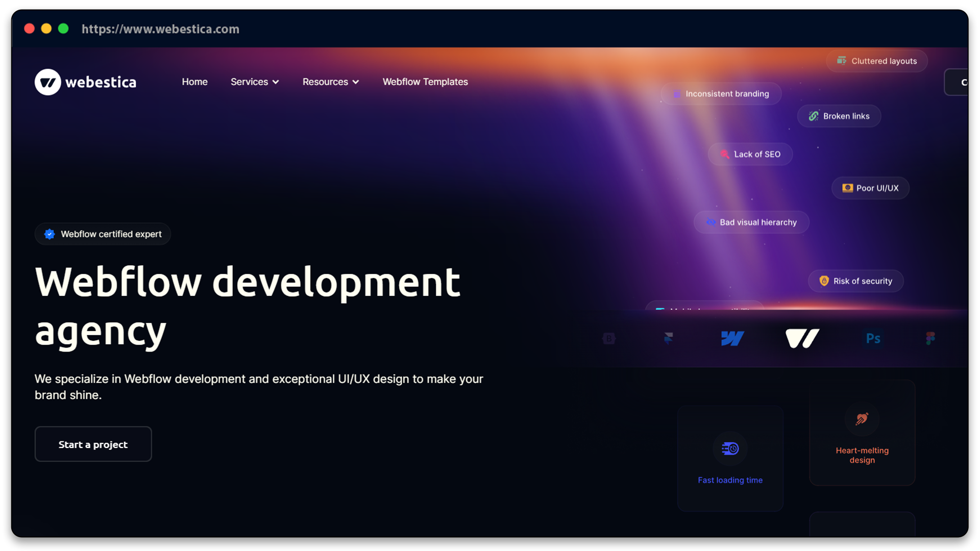This screenshot has width=980, height=551.
Task: Click the Bootstrap B icon
Action: click(x=609, y=338)
